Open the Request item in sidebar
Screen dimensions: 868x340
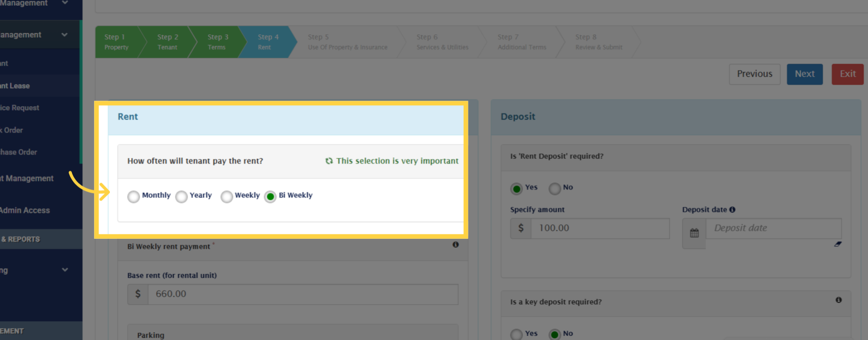point(40,108)
